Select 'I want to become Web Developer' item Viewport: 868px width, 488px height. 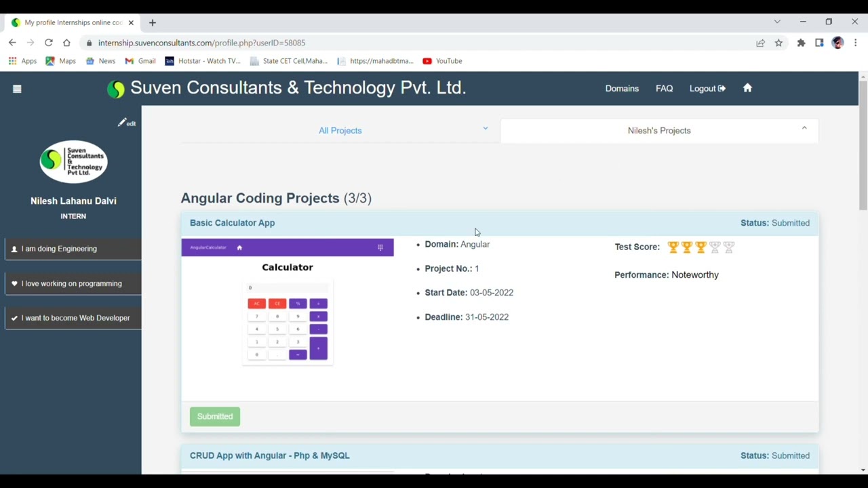pyautogui.click(x=73, y=318)
